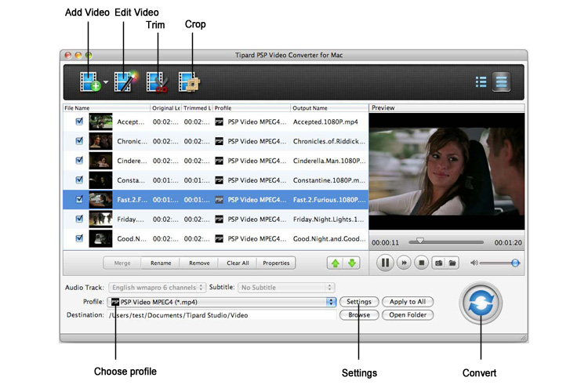Click the Add Video toolbar icon
Image resolution: width=588 pixels, height=392 pixels.
[x=90, y=82]
